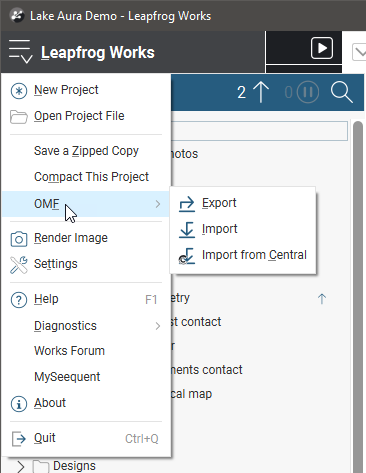This screenshot has height=473, width=366.
Task: Click the About info icon
Action: [19, 404]
